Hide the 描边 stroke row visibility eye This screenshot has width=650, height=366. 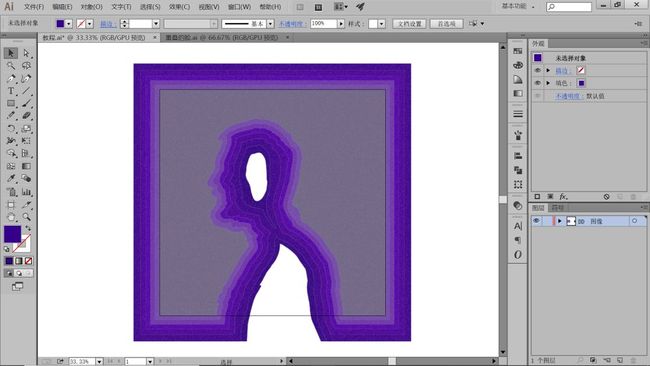coord(538,70)
